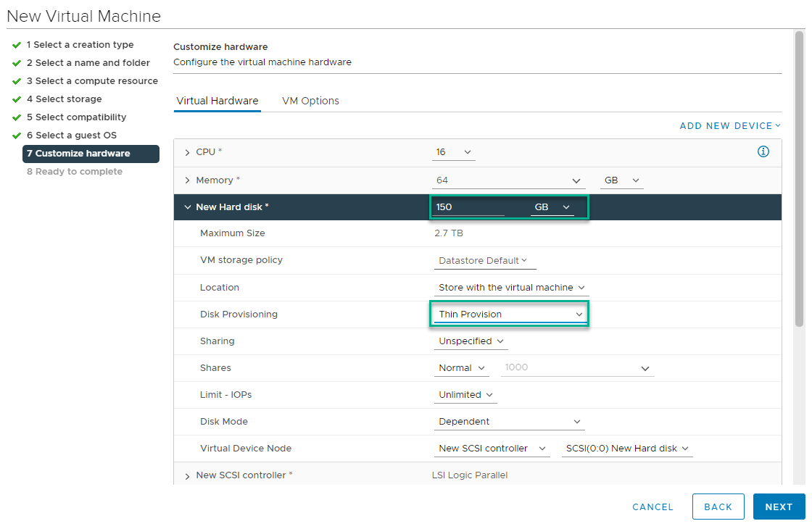Expand the Memory settings row
This screenshot has height=529, width=812.
click(187, 180)
